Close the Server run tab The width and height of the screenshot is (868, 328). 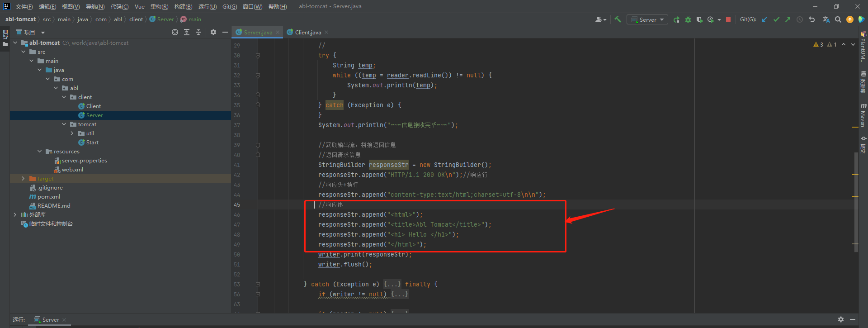point(64,319)
